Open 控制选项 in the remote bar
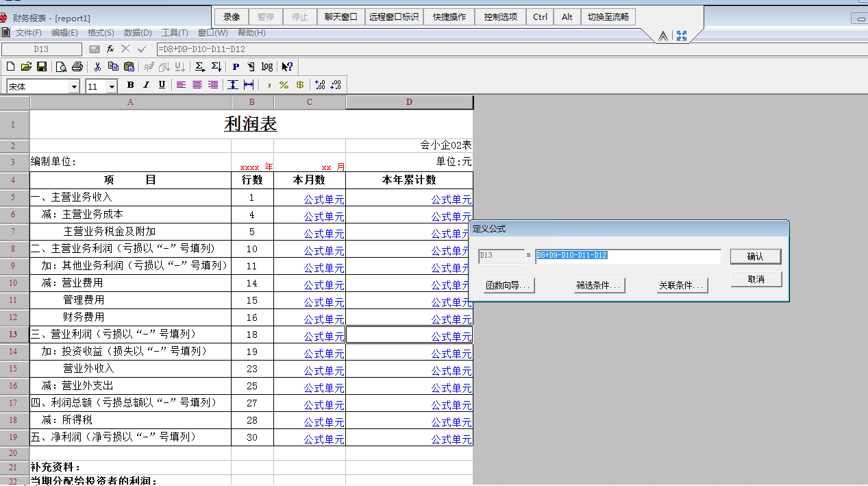Viewport: 868px width, 486px height. tap(501, 17)
